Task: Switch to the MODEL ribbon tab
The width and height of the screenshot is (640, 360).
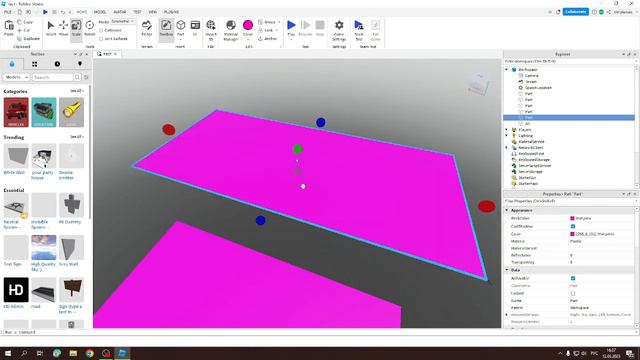Action: 100,12
